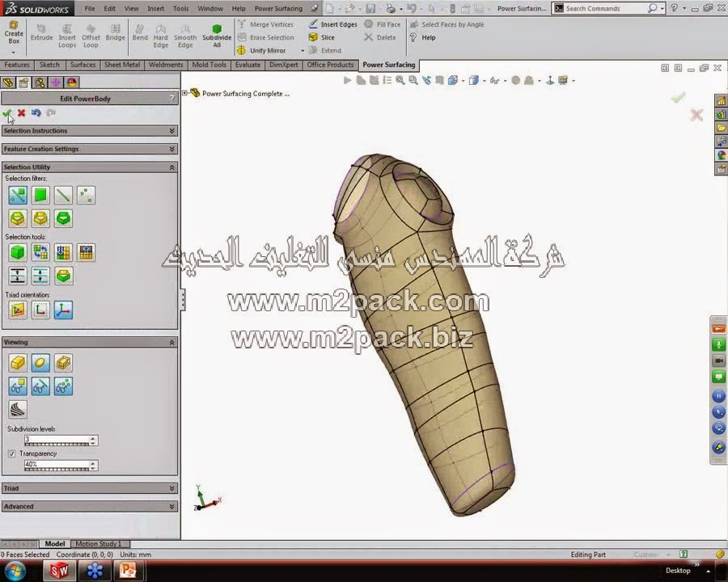The image size is (728, 582).
Task: Toggle the face selection filter
Action: [40, 196]
